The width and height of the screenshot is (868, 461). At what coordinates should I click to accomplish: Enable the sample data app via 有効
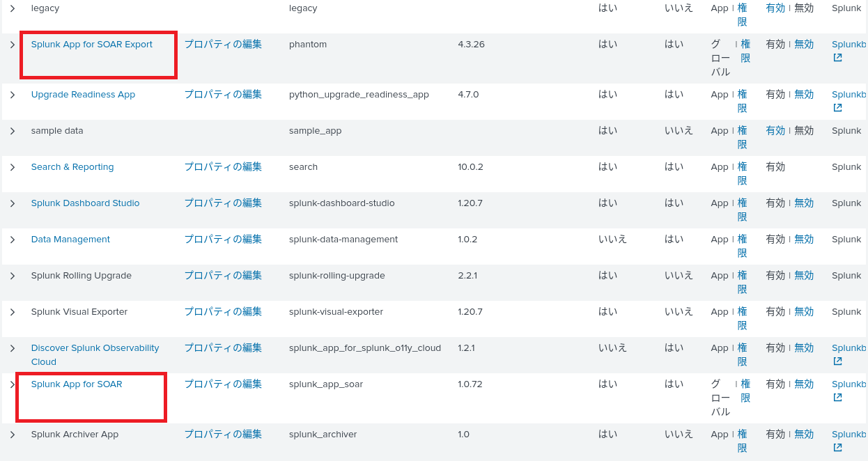(x=775, y=131)
